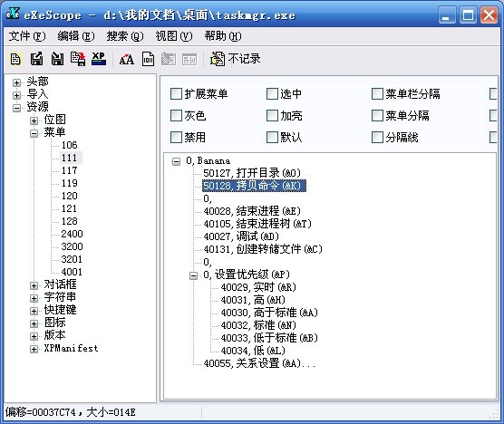Select the 40105, 结束进程树 entry

point(257,224)
